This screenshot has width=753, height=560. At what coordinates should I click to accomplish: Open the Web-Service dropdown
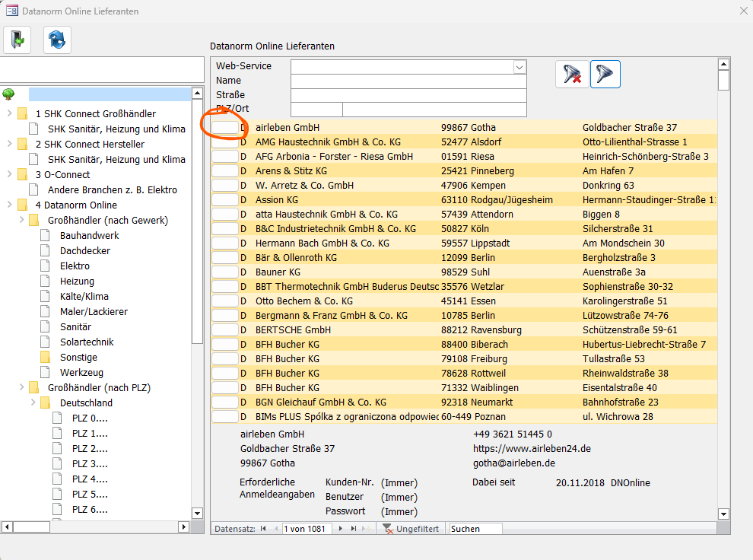point(519,67)
